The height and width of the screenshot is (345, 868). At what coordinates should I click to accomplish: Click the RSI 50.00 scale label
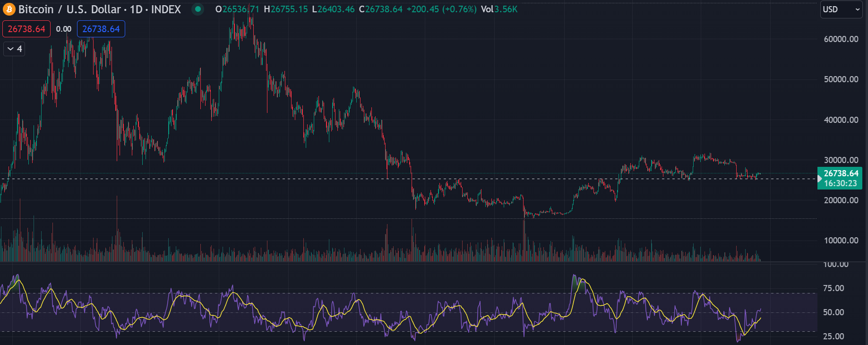click(x=834, y=312)
